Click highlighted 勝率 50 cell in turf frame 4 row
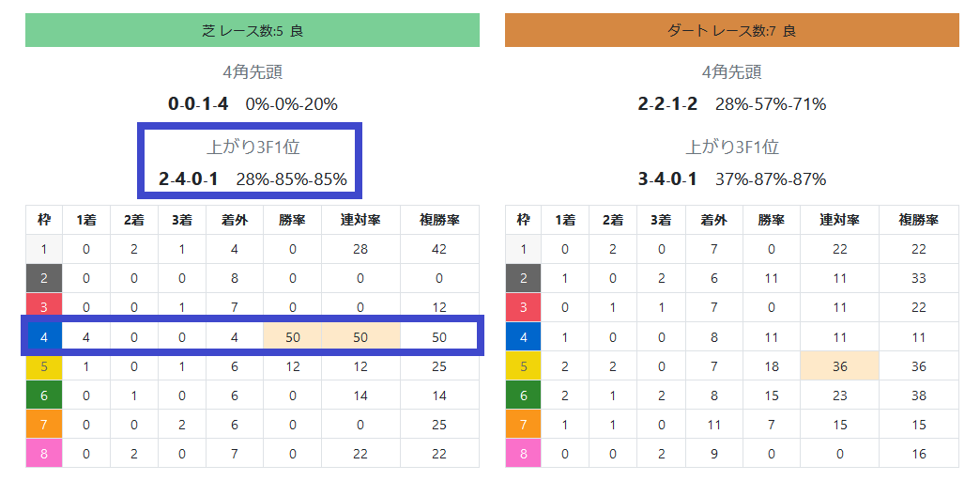The width and height of the screenshot is (980, 481). point(292,336)
